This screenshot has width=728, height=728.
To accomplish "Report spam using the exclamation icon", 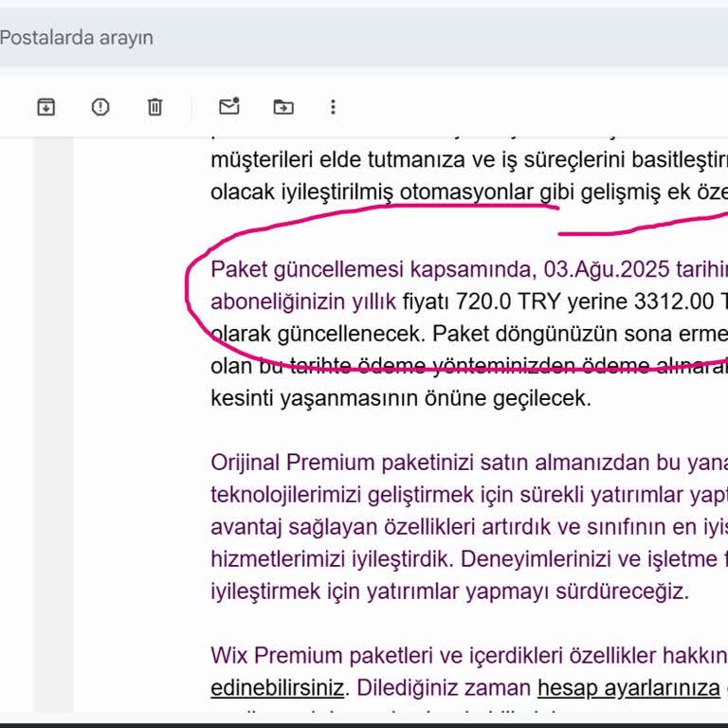I will 100,107.
